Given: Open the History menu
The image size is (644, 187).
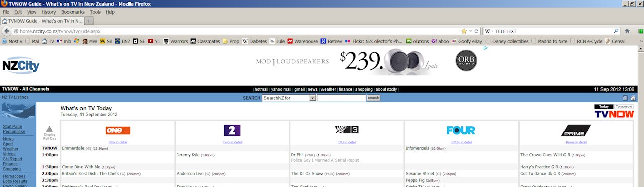Looking at the screenshot, I should pyautogui.click(x=49, y=12).
